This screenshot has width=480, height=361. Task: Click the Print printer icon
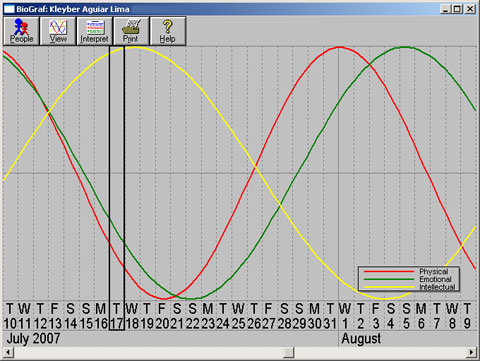131,27
